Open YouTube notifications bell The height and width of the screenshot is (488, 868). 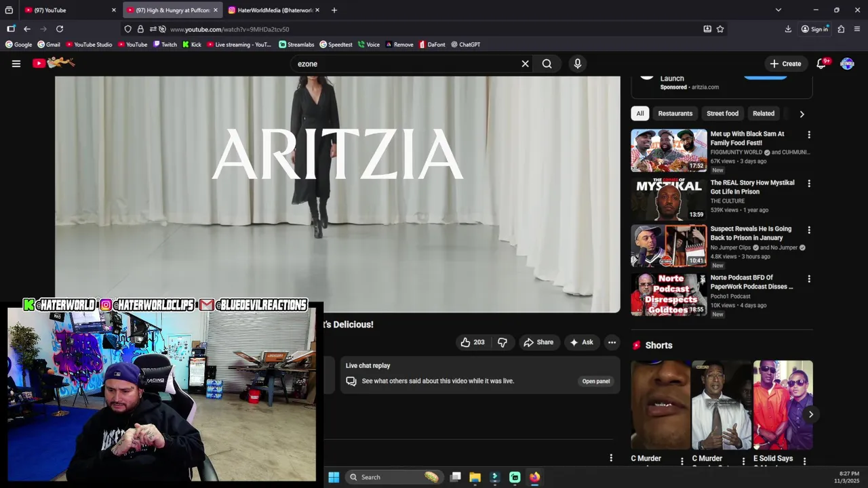821,63
